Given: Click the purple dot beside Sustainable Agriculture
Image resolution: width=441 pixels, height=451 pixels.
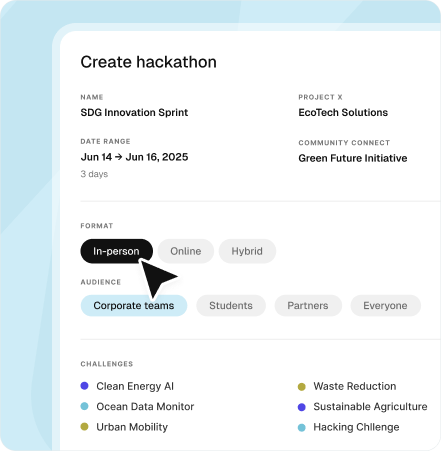Looking at the screenshot, I should [x=302, y=407].
